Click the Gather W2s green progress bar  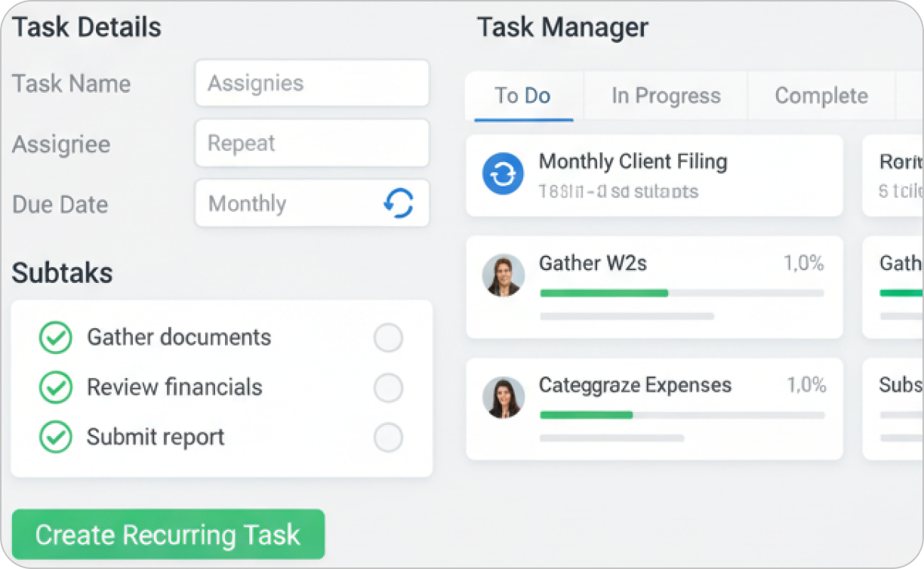click(604, 293)
